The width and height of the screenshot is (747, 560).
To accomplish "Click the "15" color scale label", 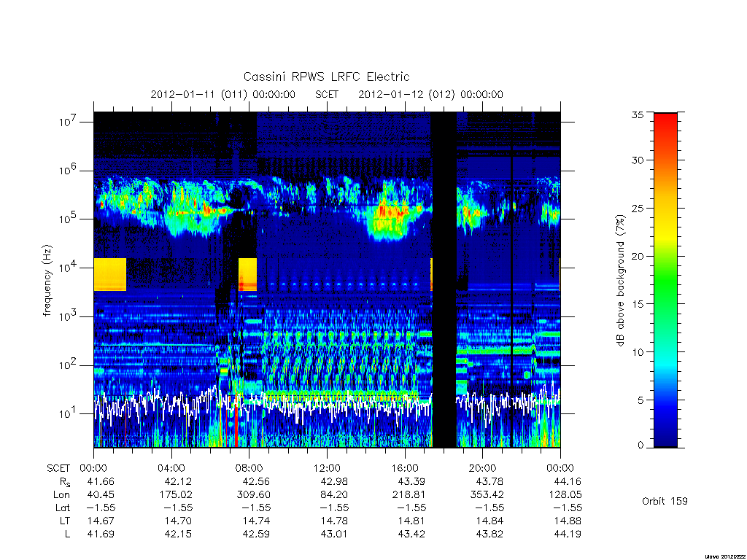I will click(x=637, y=304).
